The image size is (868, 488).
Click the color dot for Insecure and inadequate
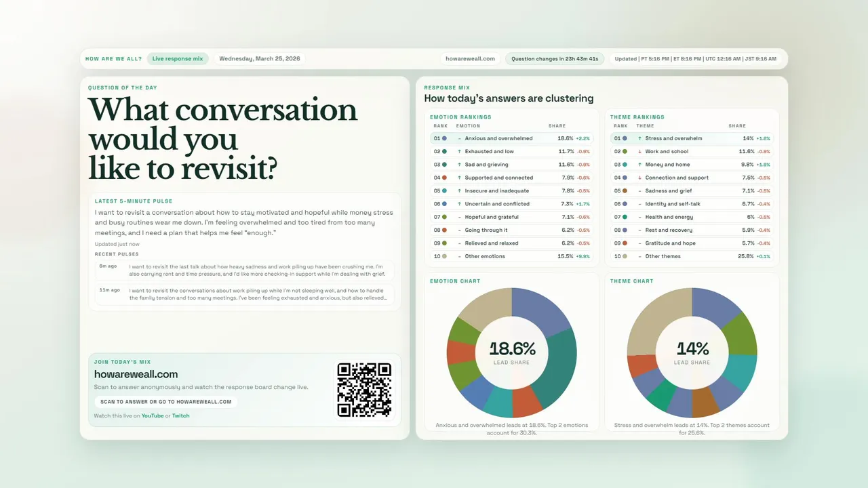click(444, 190)
